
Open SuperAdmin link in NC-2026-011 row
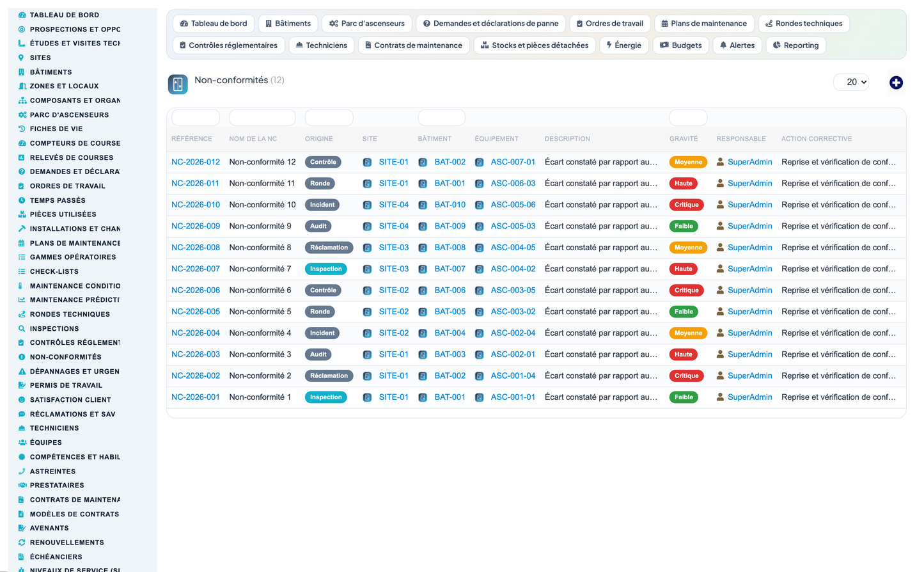coord(750,184)
